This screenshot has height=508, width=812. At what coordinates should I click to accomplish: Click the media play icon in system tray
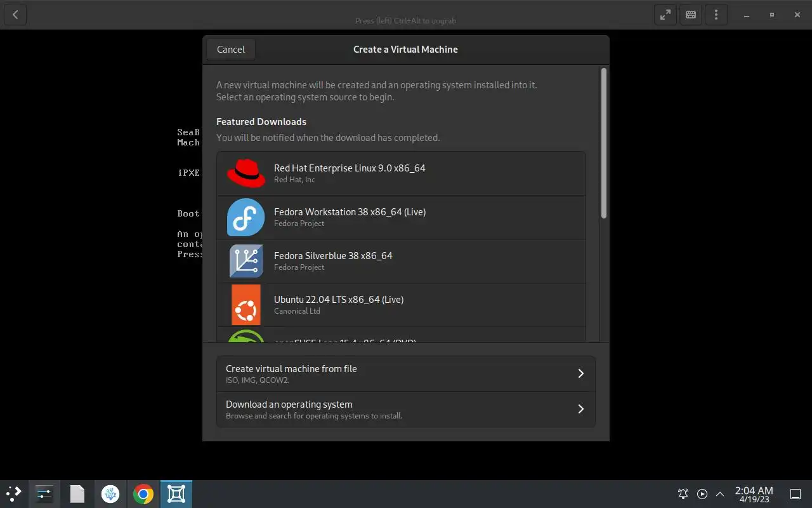[702, 494]
